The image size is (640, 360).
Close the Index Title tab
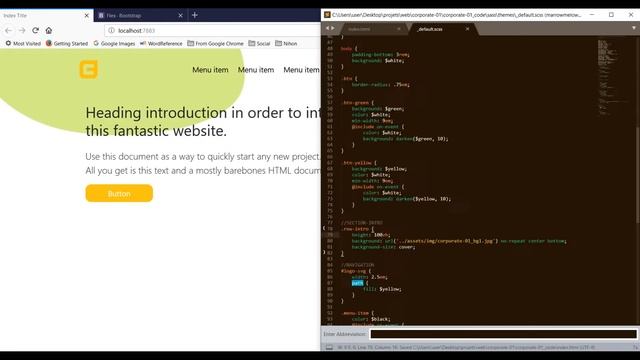(87, 16)
